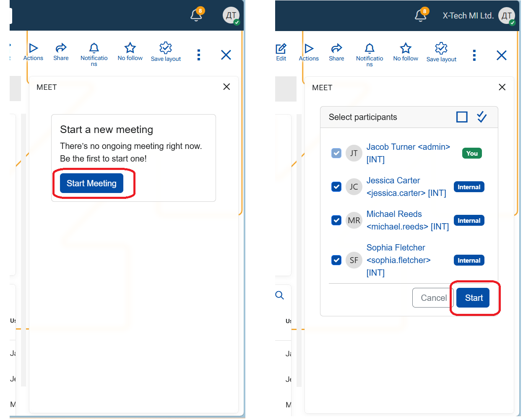This screenshot has height=420, width=531.
Task: Deselect all participants using empty square icon
Action: pos(462,117)
